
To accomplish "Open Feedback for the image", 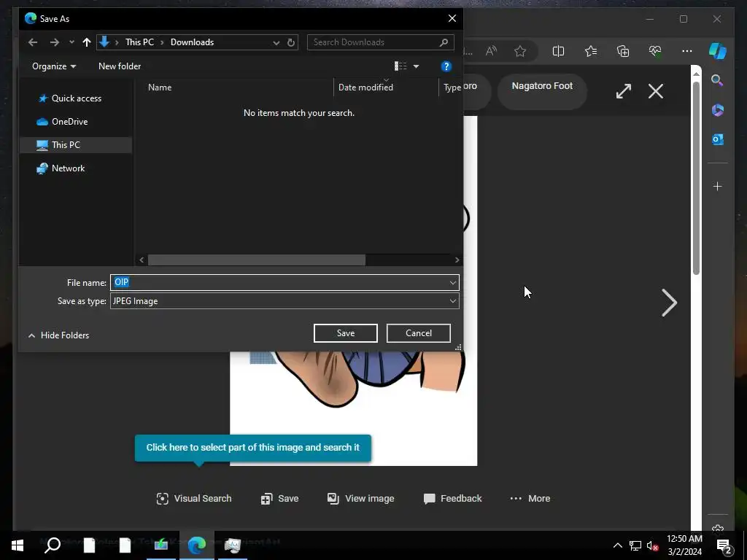I will pyautogui.click(x=452, y=499).
